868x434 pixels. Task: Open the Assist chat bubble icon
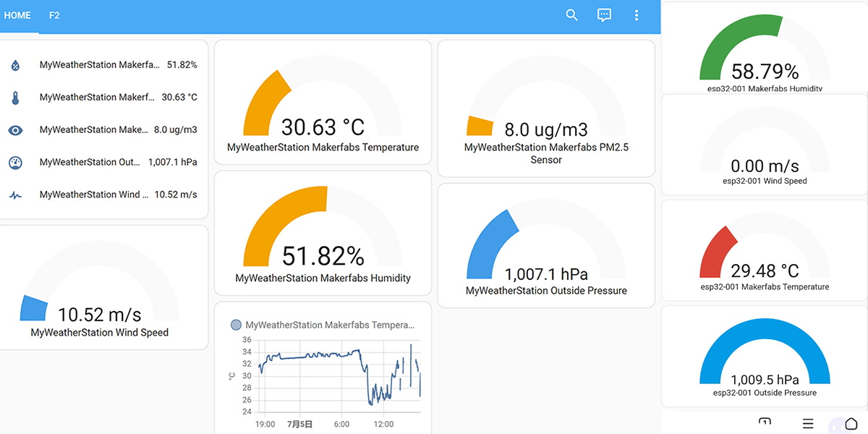(x=605, y=15)
